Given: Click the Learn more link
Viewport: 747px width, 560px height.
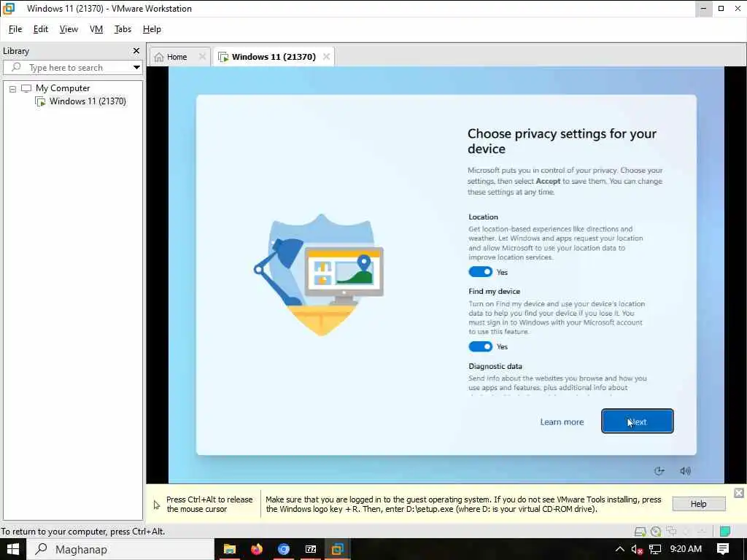Looking at the screenshot, I should click(562, 422).
